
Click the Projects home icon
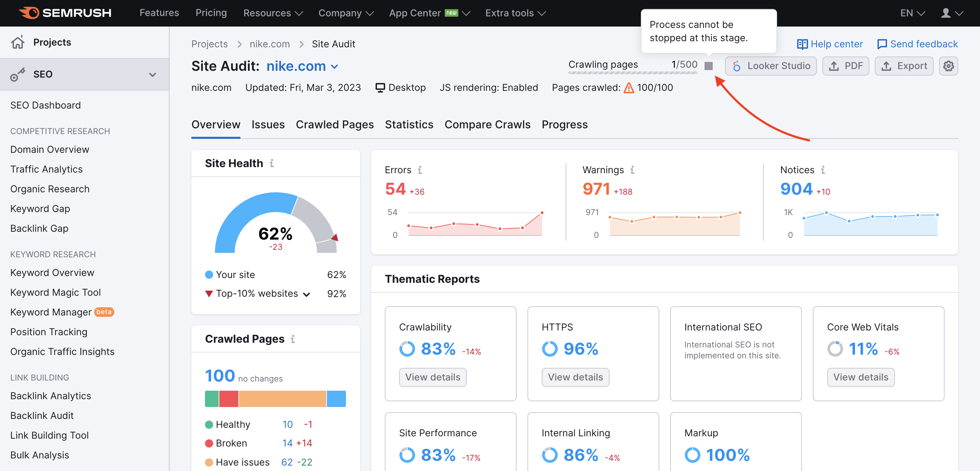pyautogui.click(x=17, y=42)
